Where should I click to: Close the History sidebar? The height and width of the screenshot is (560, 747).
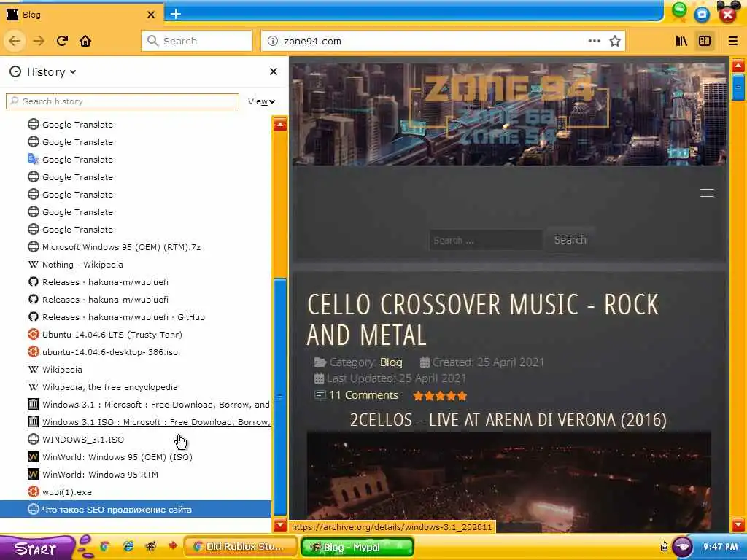point(274,71)
